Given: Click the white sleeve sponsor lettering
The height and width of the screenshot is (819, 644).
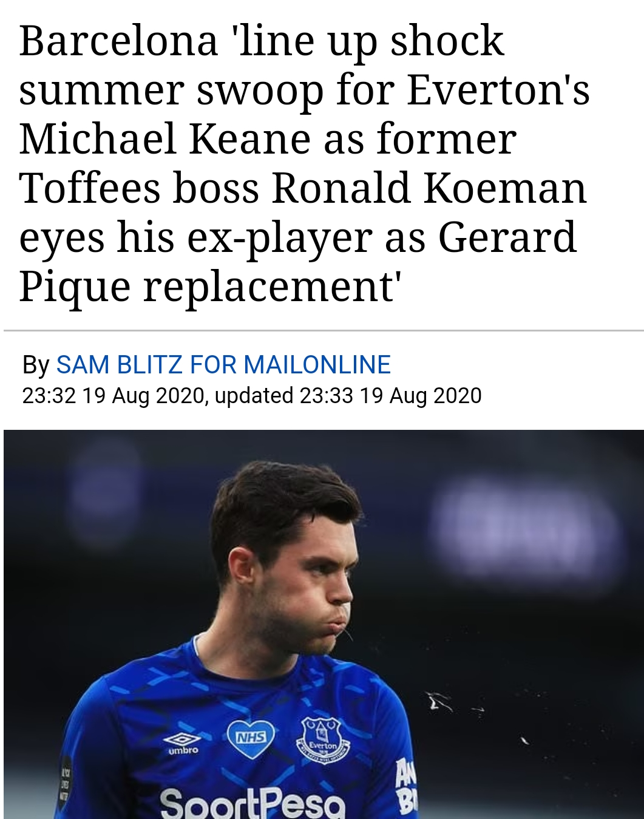Looking at the screenshot, I should click(x=404, y=786).
